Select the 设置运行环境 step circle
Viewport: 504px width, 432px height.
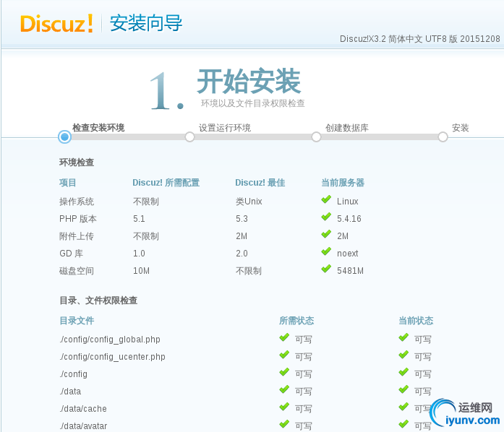189,137
